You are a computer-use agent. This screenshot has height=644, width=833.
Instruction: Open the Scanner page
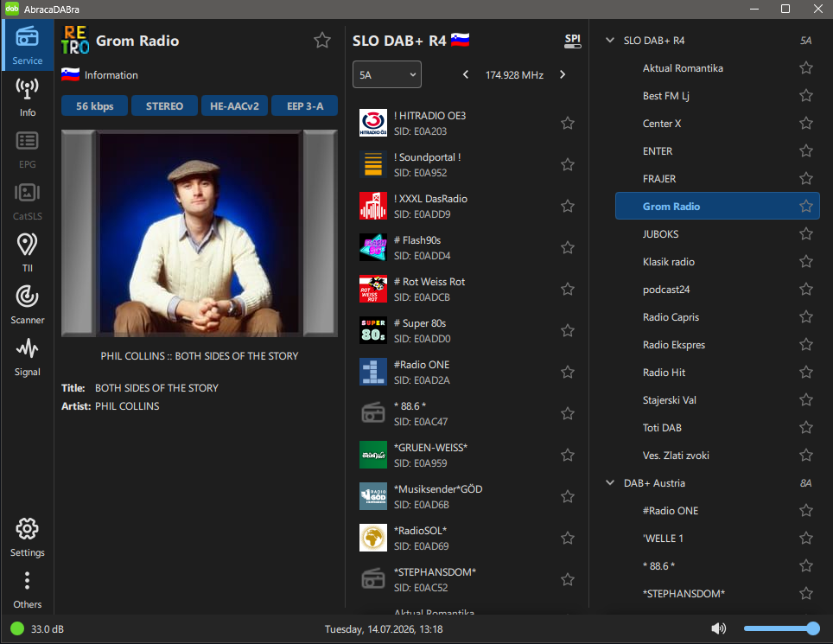27,304
